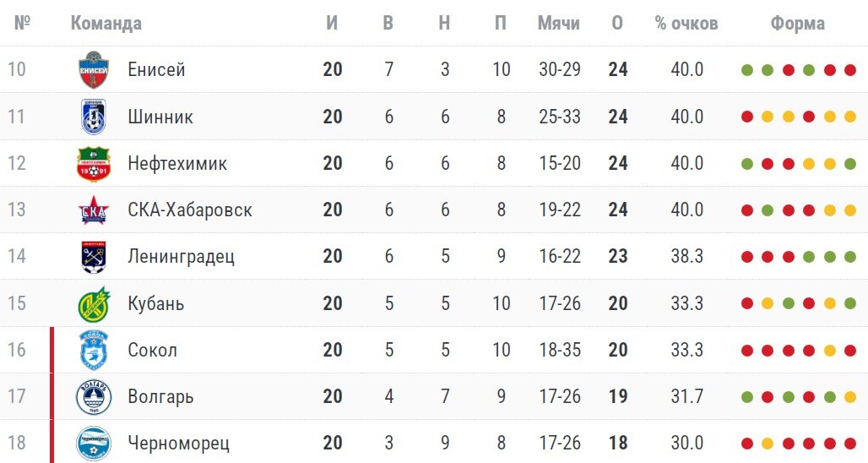Open the Черноморец team name link

click(178, 443)
